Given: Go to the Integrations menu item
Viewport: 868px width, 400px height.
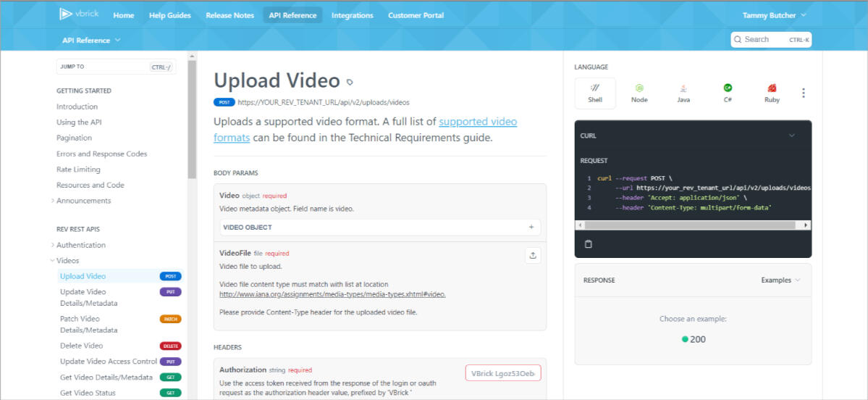Looking at the screenshot, I should point(352,15).
